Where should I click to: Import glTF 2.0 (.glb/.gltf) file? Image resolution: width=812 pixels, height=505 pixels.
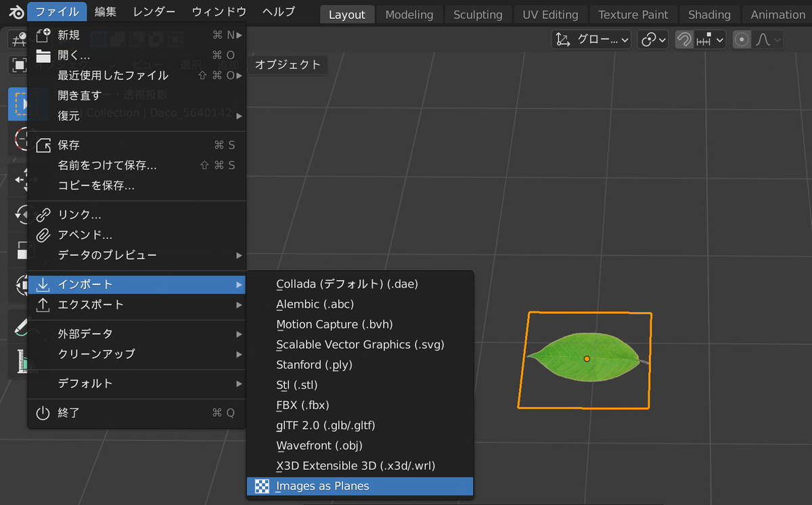(x=360, y=425)
